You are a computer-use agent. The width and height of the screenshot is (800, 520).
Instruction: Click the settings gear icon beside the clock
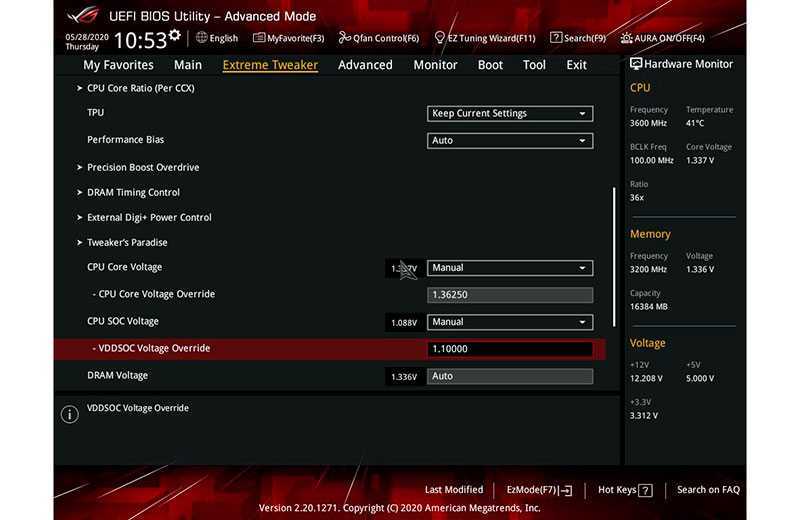click(175, 35)
